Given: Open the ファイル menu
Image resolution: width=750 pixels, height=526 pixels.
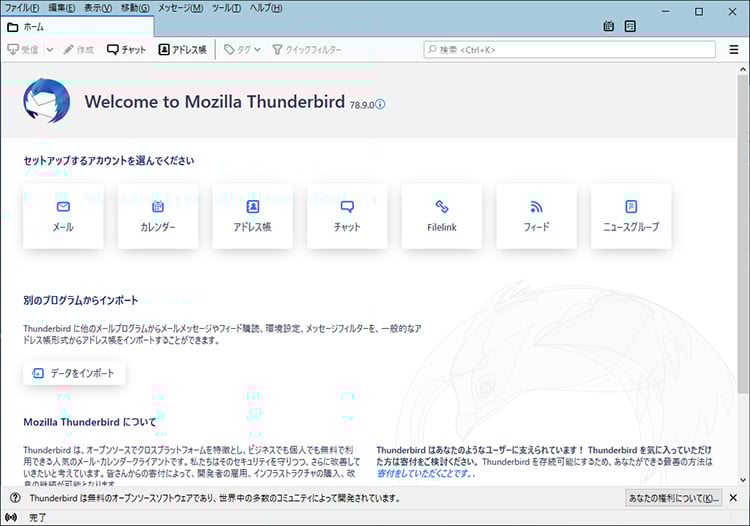Looking at the screenshot, I should pos(22,8).
